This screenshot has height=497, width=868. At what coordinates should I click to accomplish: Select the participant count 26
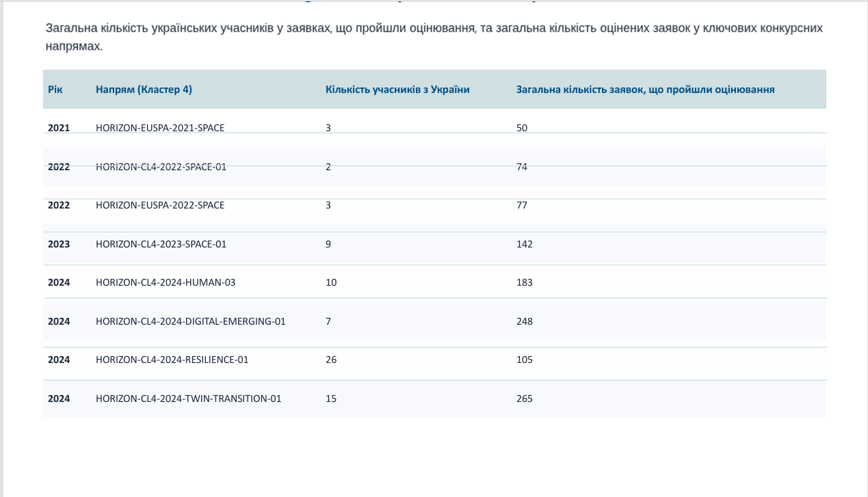point(331,360)
